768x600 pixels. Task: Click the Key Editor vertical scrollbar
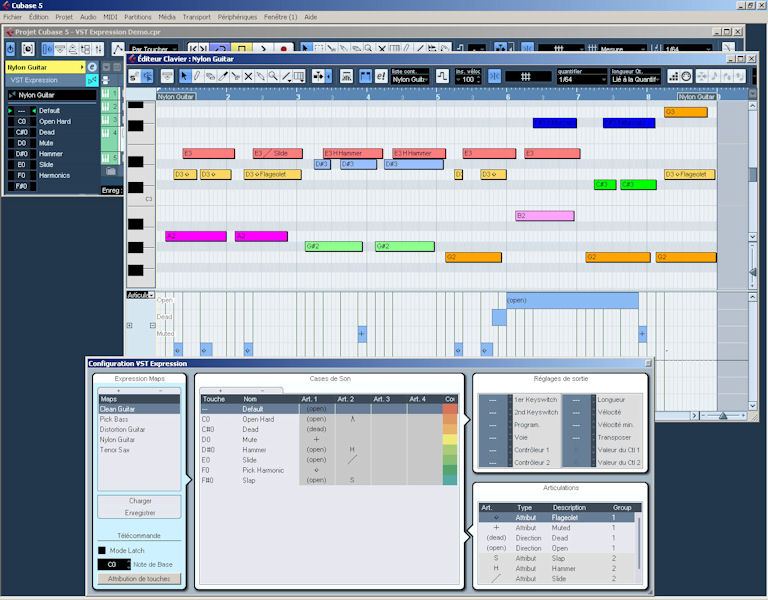(753, 171)
